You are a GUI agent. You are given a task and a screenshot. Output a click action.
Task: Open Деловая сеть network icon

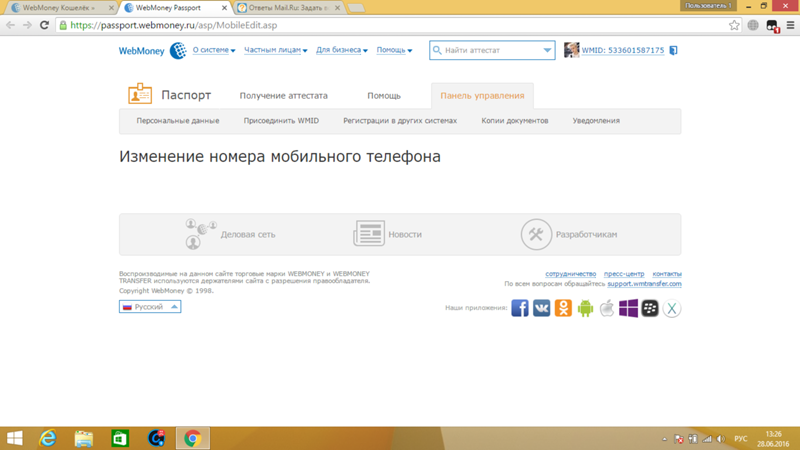(x=201, y=234)
